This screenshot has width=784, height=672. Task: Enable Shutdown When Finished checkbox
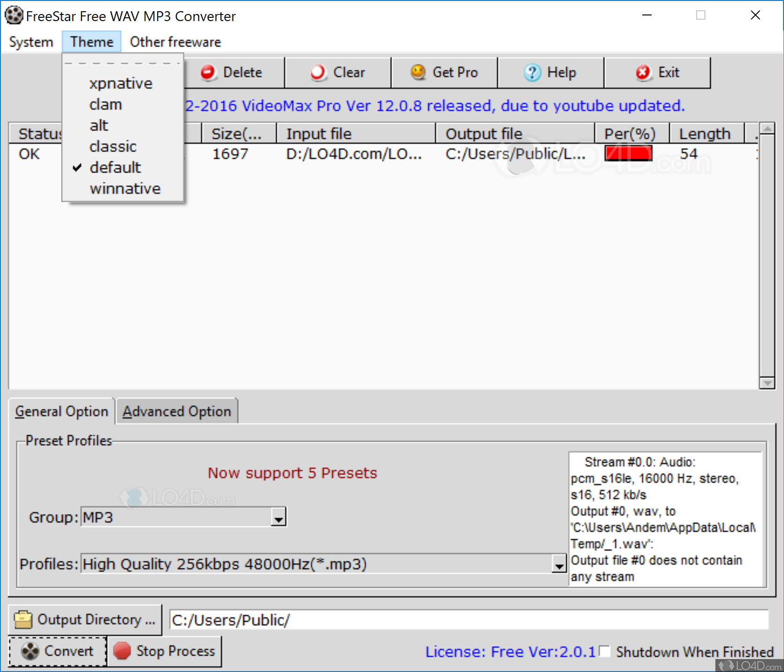click(x=605, y=651)
